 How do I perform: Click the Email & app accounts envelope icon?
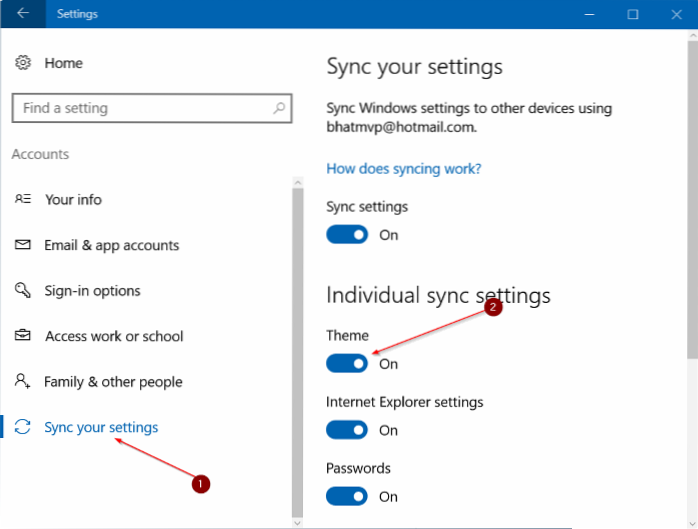(23, 245)
